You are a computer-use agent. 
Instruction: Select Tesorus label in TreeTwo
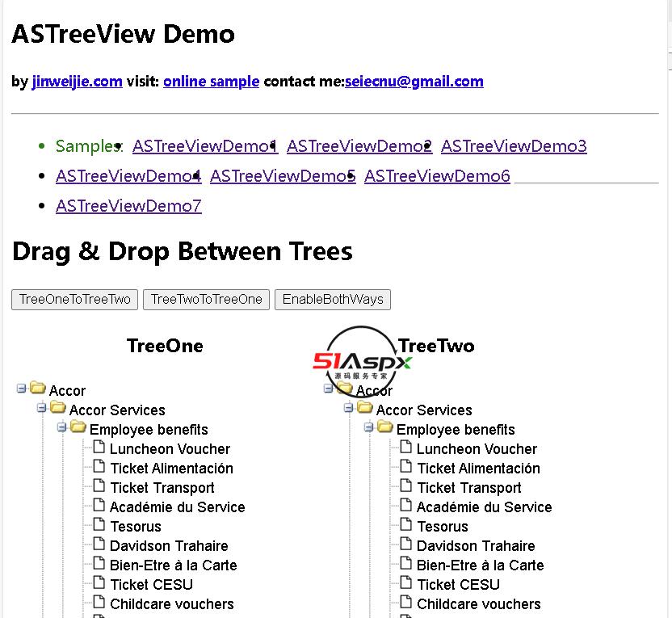tap(443, 526)
